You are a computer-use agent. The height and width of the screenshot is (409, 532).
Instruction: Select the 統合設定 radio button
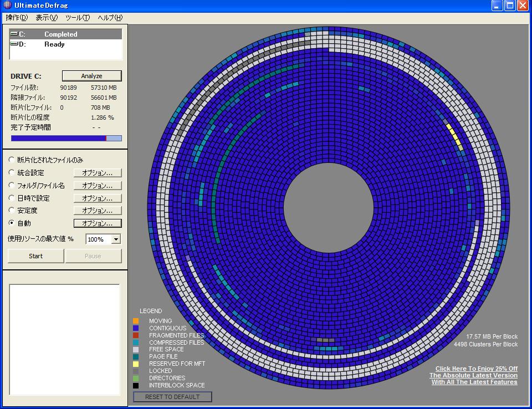coord(12,173)
